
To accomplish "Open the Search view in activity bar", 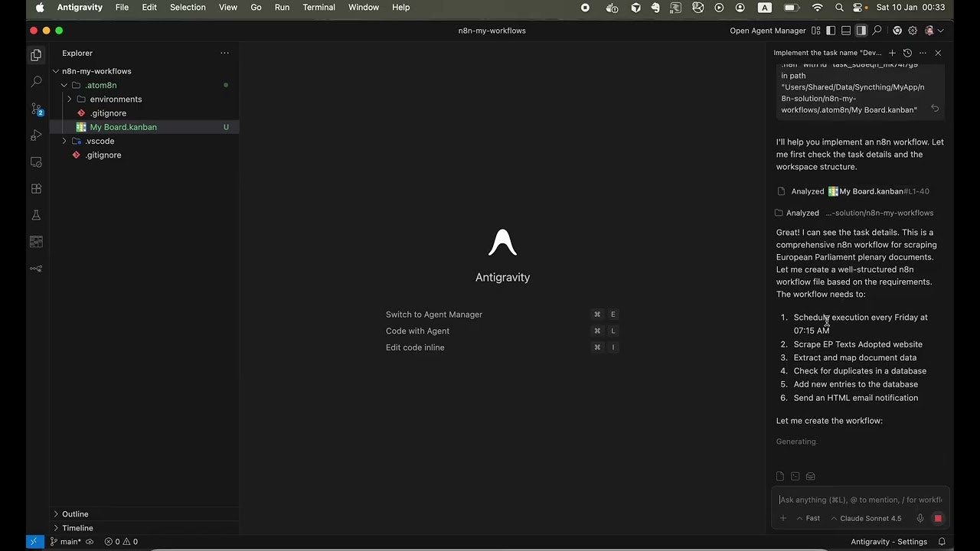I will click(x=36, y=81).
